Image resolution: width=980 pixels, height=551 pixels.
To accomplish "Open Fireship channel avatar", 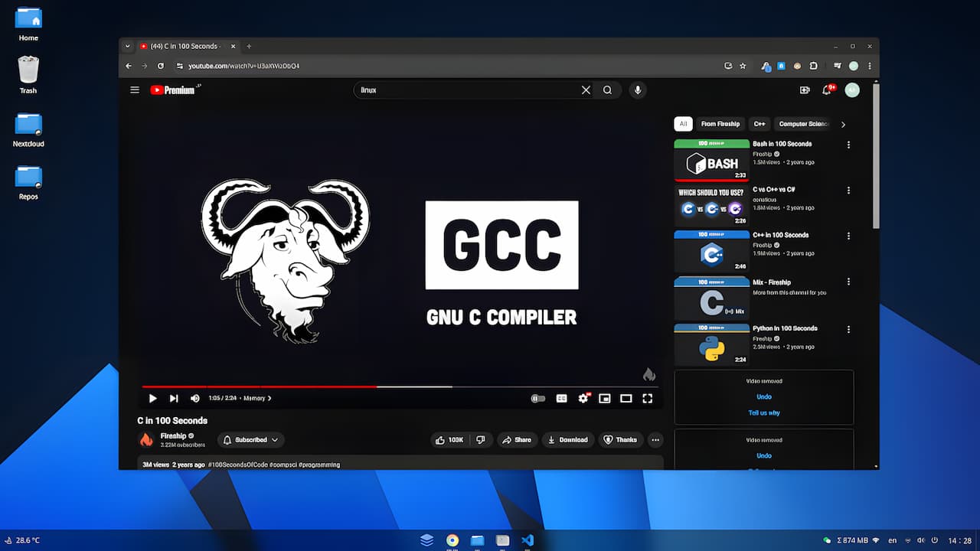I will (146, 440).
